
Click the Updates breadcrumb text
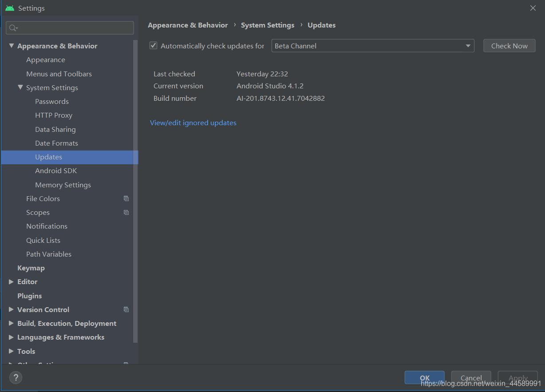click(x=322, y=25)
